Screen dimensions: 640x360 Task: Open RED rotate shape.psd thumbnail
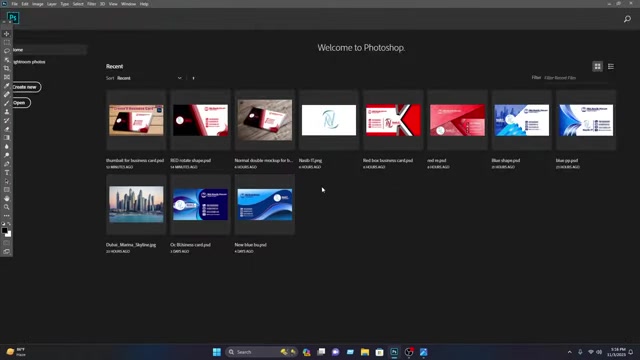[x=200, y=120]
